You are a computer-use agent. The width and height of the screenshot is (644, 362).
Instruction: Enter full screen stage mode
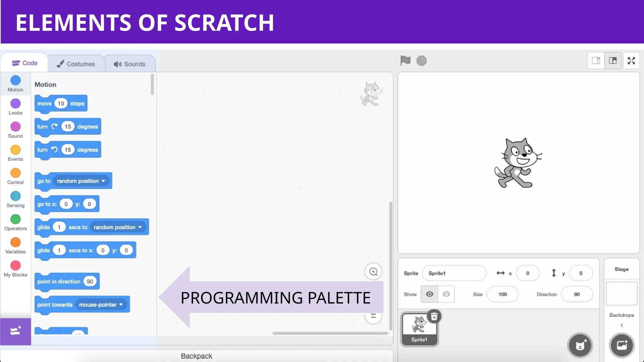(631, 60)
